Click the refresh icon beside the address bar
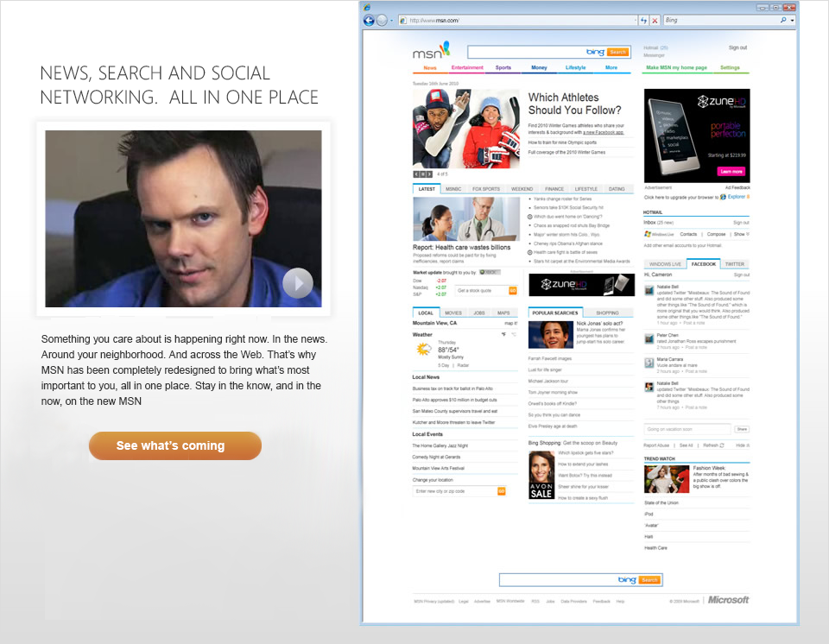 click(x=643, y=21)
